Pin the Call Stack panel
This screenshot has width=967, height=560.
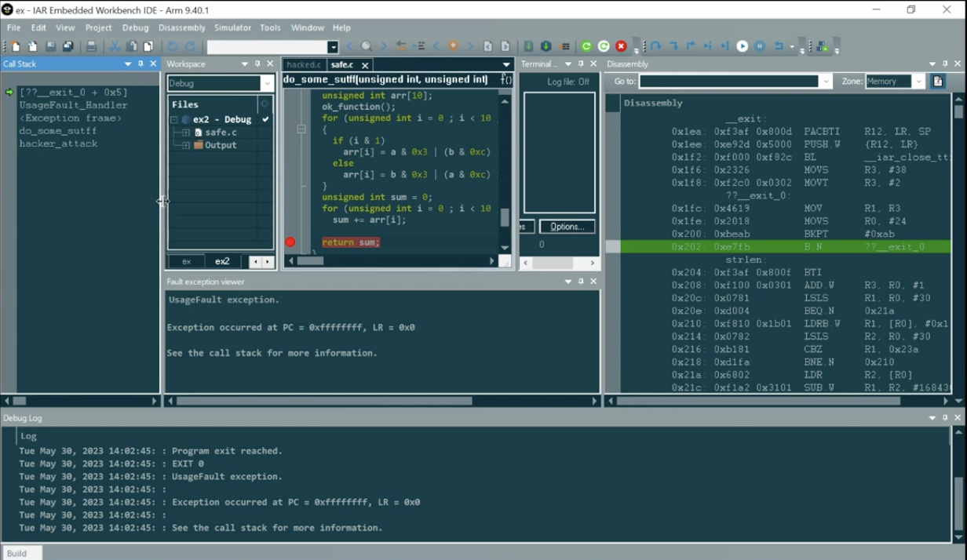(140, 64)
